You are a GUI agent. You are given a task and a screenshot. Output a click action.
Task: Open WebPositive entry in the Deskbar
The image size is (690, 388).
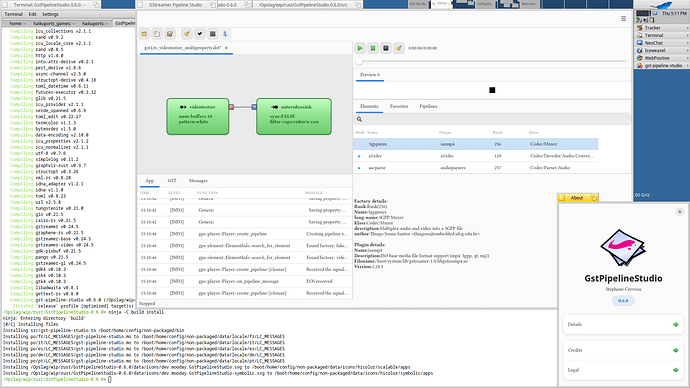click(x=662, y=58)
